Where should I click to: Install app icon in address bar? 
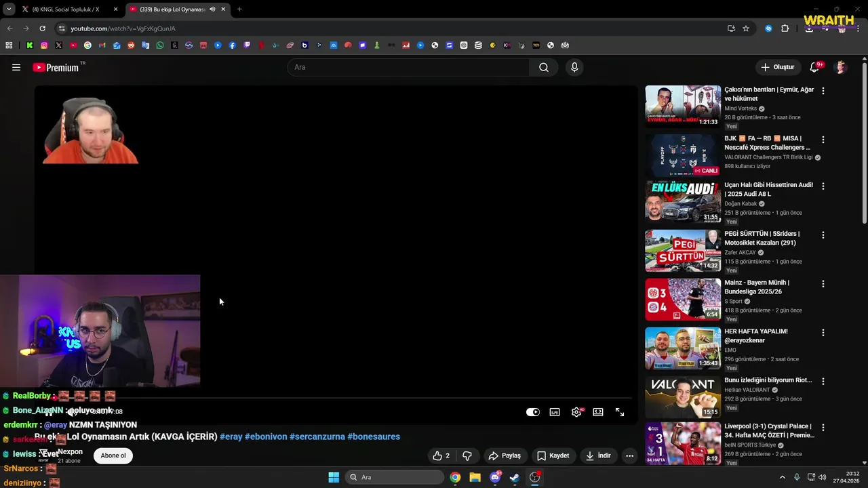(x=731, y=28)
